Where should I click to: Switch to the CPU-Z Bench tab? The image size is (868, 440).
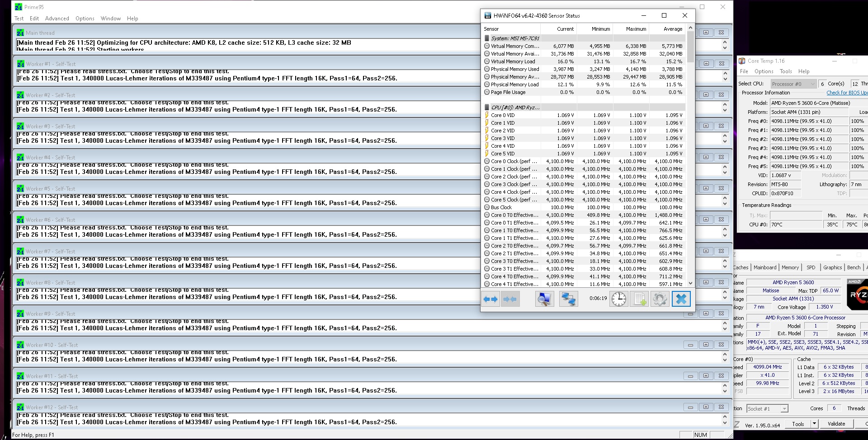click(854, 267)
